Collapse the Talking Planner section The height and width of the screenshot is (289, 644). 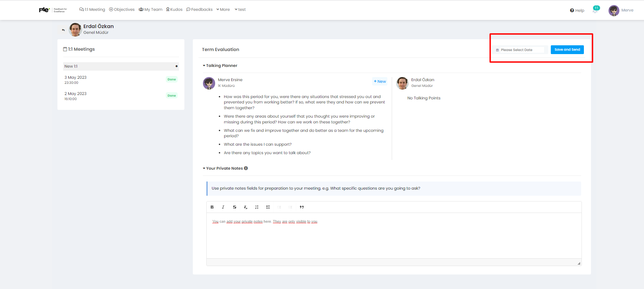coord(220,66)
